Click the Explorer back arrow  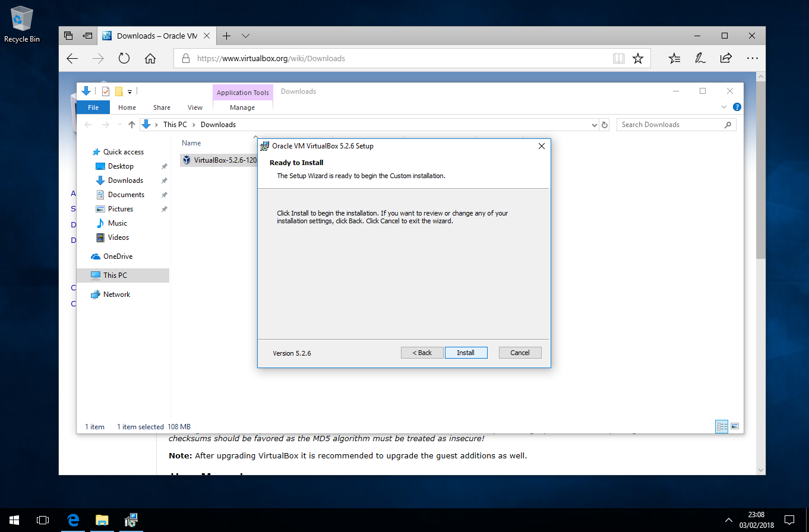click(x=89, y=125)
